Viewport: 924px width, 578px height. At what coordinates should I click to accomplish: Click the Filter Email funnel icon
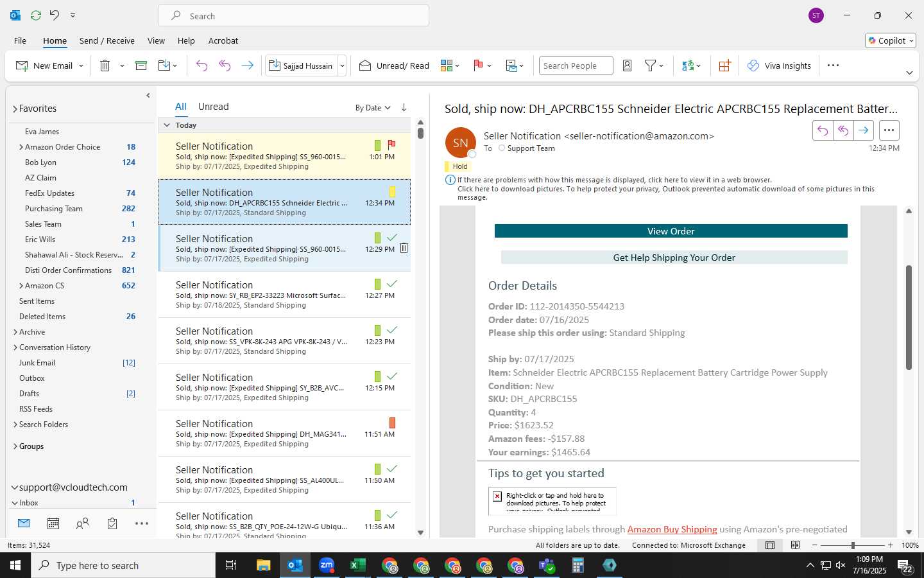coord(650,66)
